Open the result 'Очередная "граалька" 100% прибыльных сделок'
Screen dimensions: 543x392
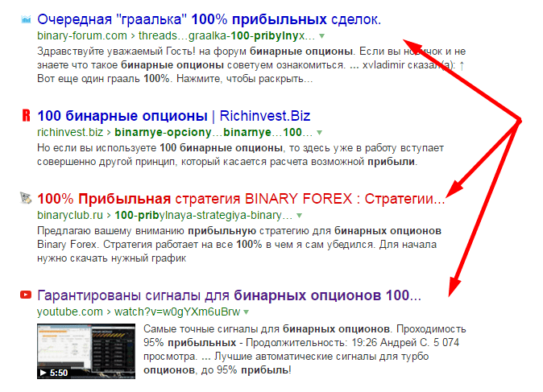209,19
